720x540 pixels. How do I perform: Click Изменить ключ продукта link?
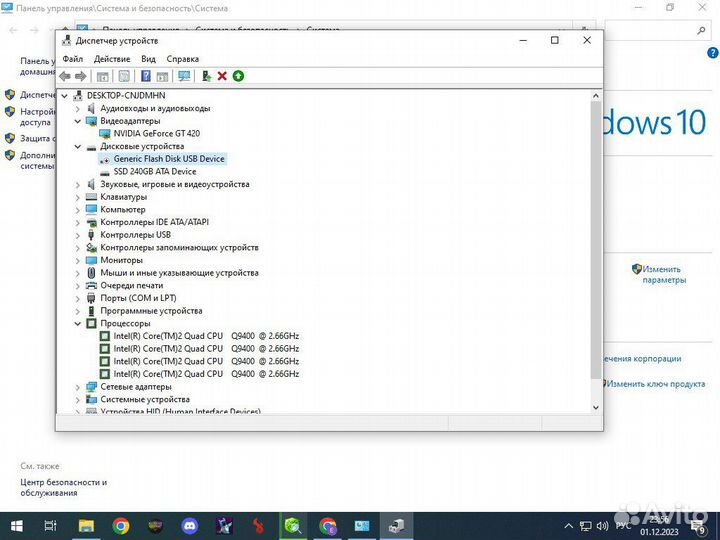pos(656,384)
